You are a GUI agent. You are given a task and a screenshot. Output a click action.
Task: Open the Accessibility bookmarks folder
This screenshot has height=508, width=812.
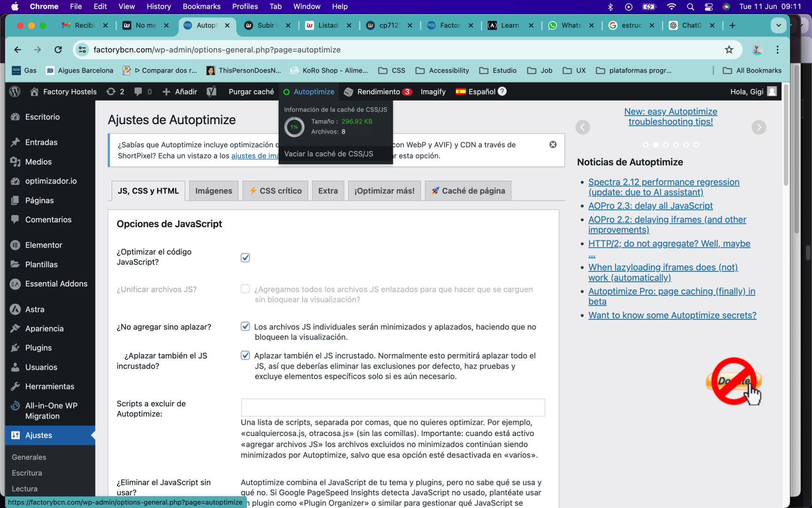[x=443, y=71]
